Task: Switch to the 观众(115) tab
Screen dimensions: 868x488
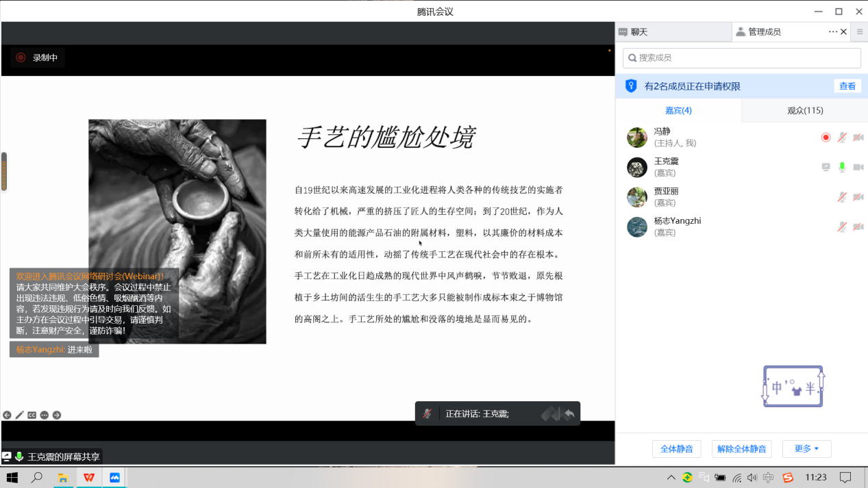Action: pyautogui.click(x=804, y=110)
